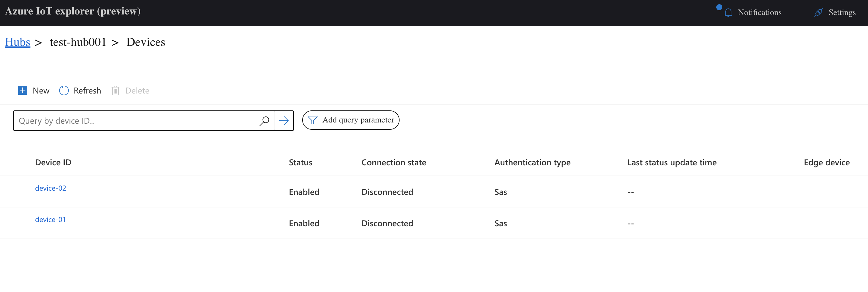Go back to Hubs via breadcrumb
Image resolution: width=868 pixels, height=292 pixels.
pos(18,42)
